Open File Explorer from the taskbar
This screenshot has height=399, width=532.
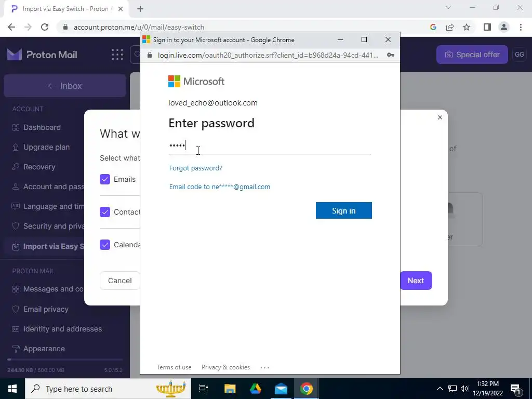tap(230, 389)
